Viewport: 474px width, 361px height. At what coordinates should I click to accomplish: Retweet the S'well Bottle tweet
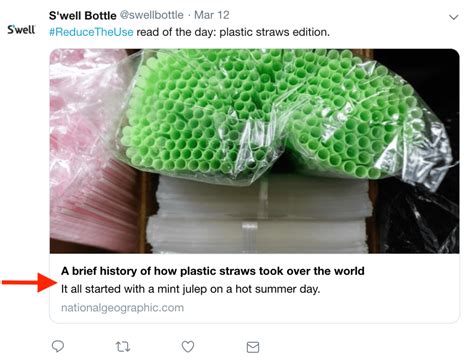tap(123, 347)
